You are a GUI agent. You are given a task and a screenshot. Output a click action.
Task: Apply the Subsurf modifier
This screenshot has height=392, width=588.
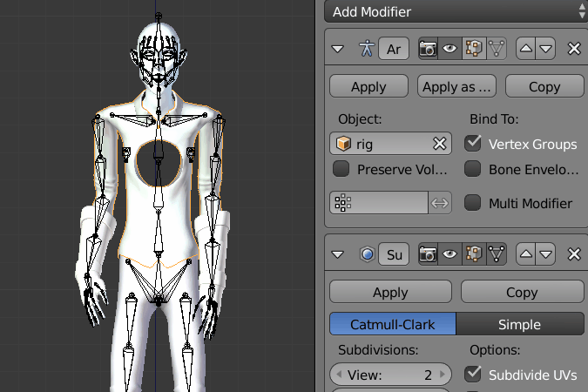(390, 292)
